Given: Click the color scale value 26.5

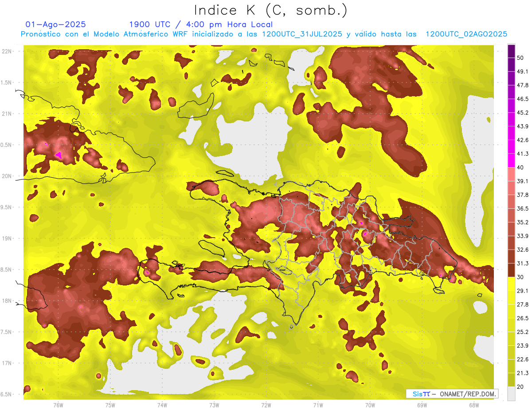Looking at the screenshot, I should pyautogui.click(x=523, y=318).
